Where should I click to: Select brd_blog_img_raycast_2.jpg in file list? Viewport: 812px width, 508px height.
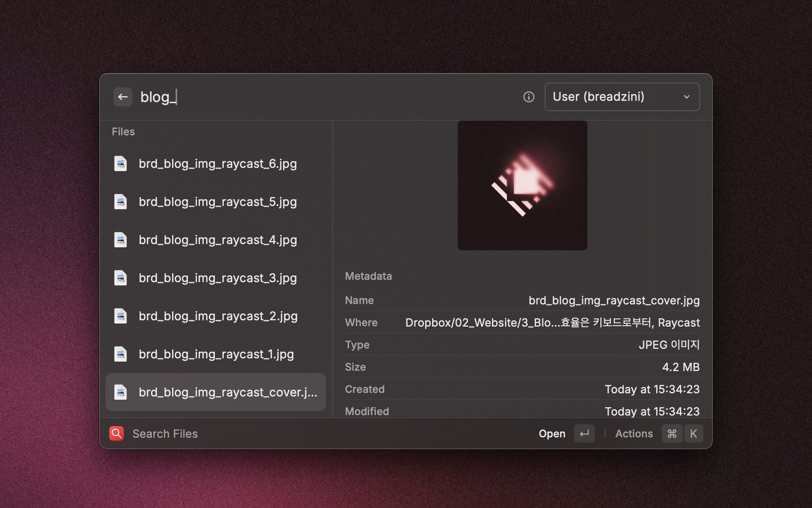tap(216, 316)
